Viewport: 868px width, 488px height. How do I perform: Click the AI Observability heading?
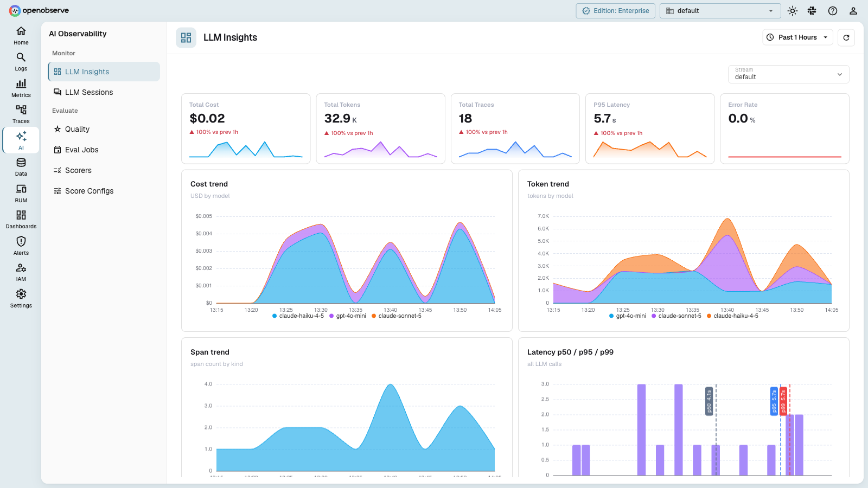click(x=78, y=34)
